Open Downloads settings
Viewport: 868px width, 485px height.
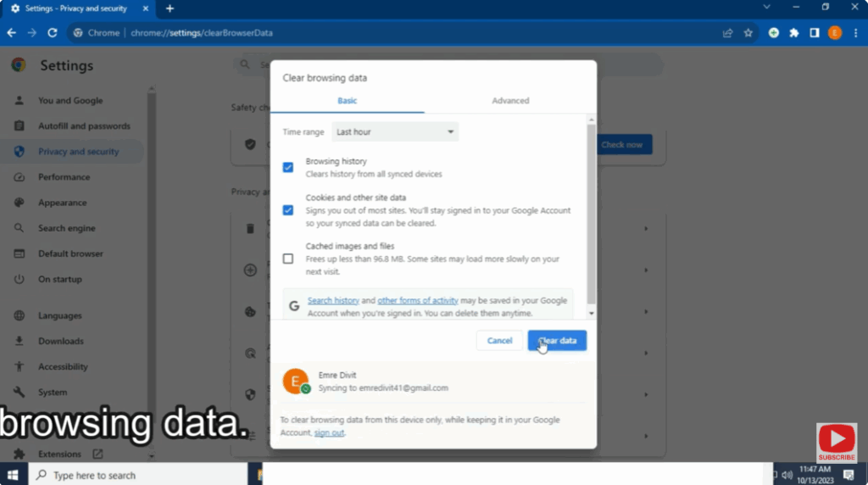coord(61,341)
